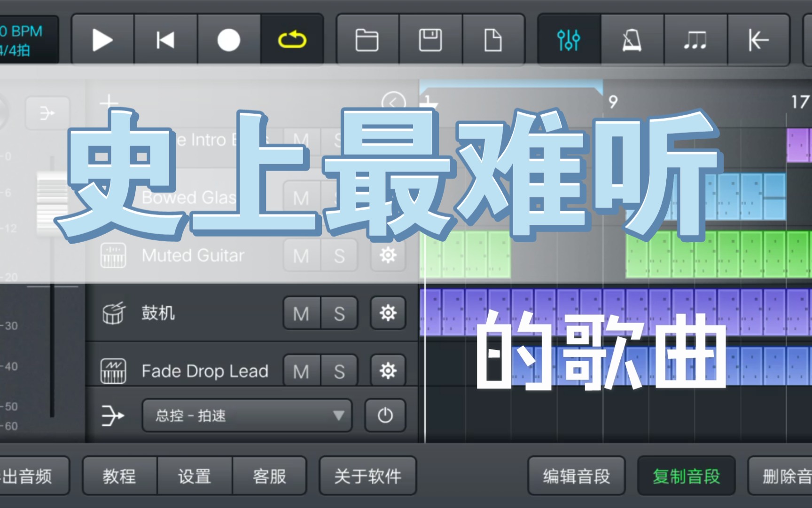Click the metronome icon
Screen dimensions: 812x508
pos(632,40)
